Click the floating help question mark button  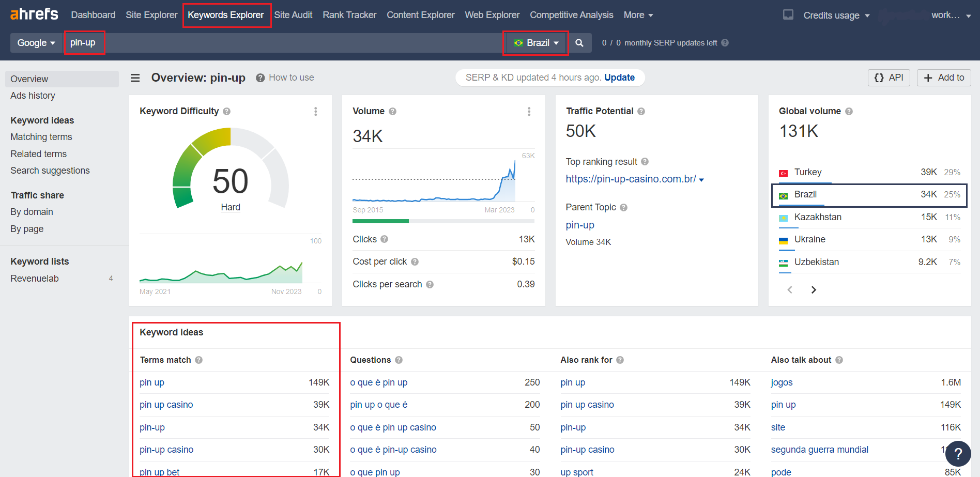[958, 454]
